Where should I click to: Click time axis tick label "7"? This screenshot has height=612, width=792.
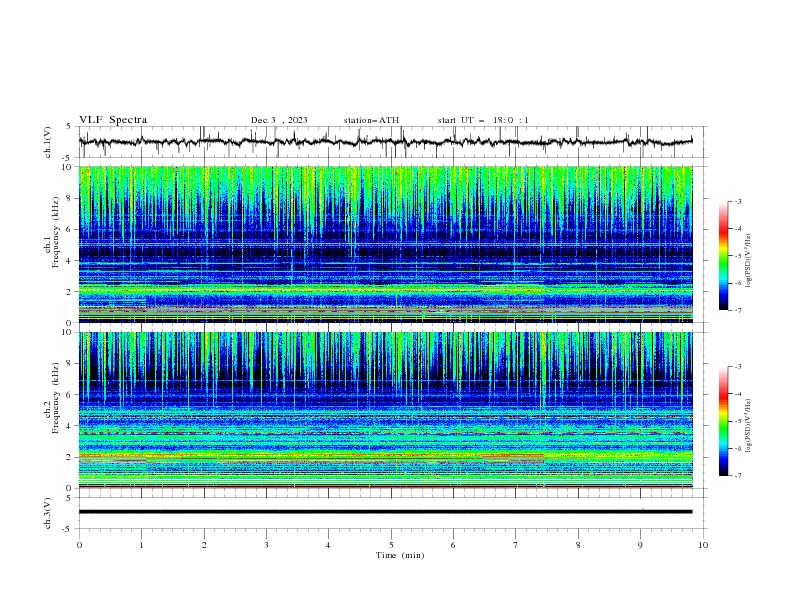[x=516, y=545]
